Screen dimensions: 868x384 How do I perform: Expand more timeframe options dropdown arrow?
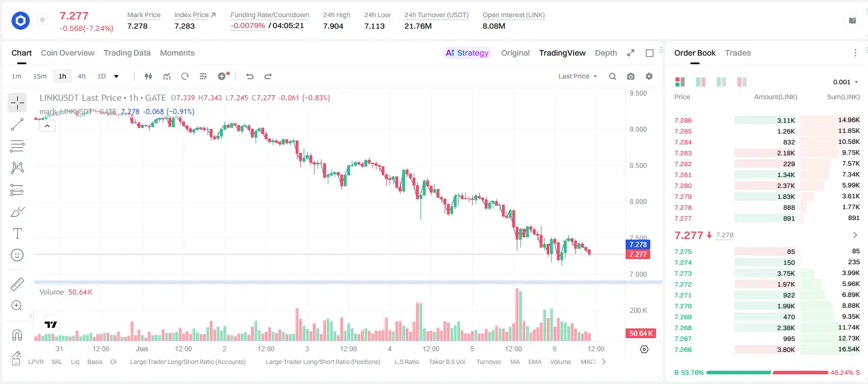pyautogui.click(x=116, y=76)
